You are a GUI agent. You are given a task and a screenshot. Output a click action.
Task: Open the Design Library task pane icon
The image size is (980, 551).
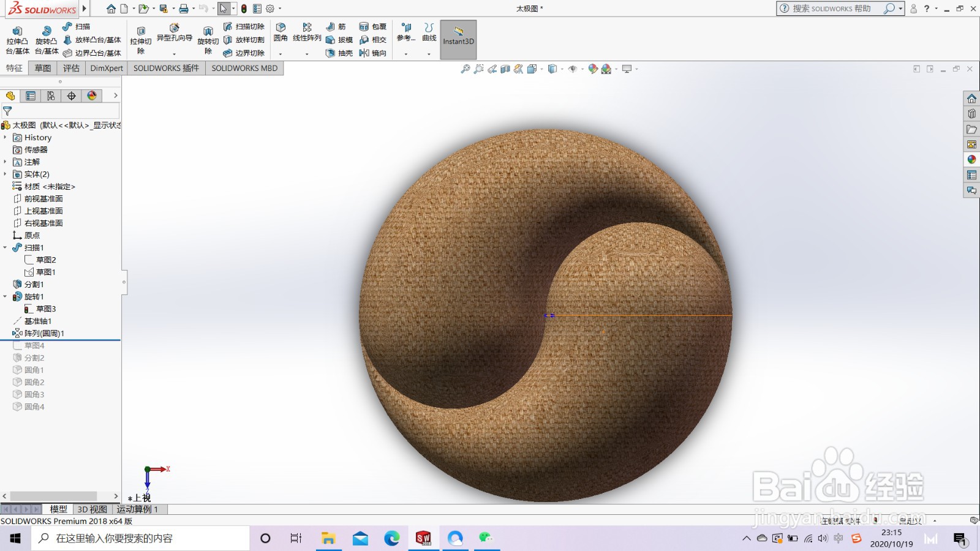tap(971, 114)
